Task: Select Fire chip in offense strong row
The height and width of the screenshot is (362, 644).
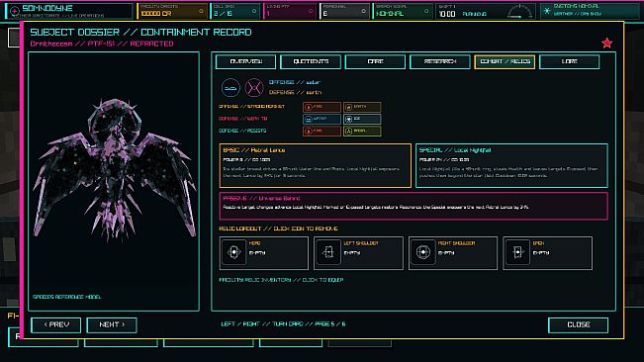Action: click(322, 107)
